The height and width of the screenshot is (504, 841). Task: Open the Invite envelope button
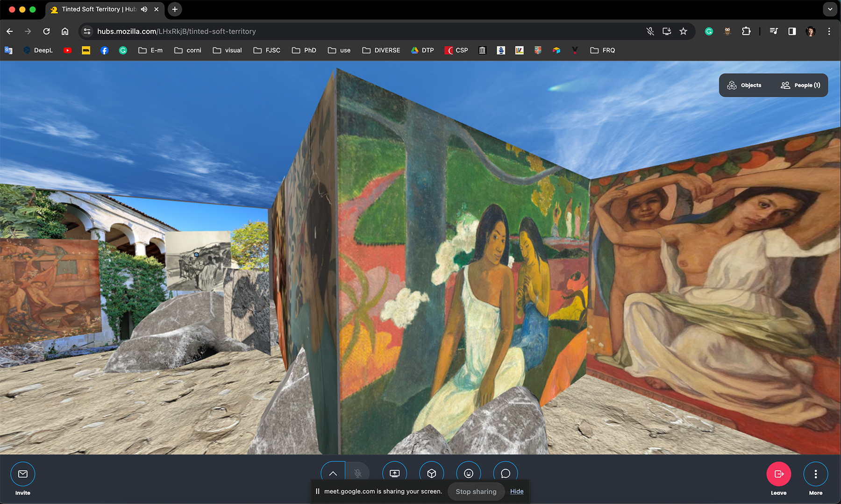22,474
